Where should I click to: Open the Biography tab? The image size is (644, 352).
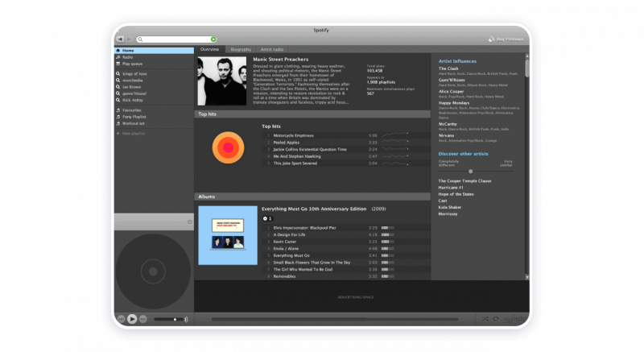tap(241, 49)
